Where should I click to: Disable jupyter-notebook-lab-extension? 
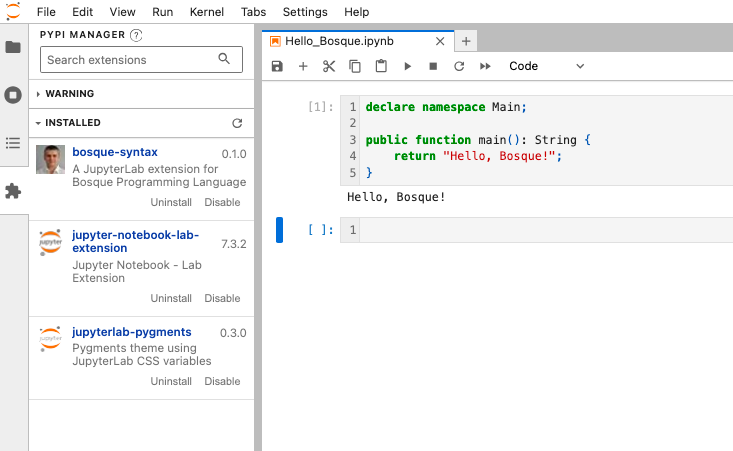coord(223,298)
